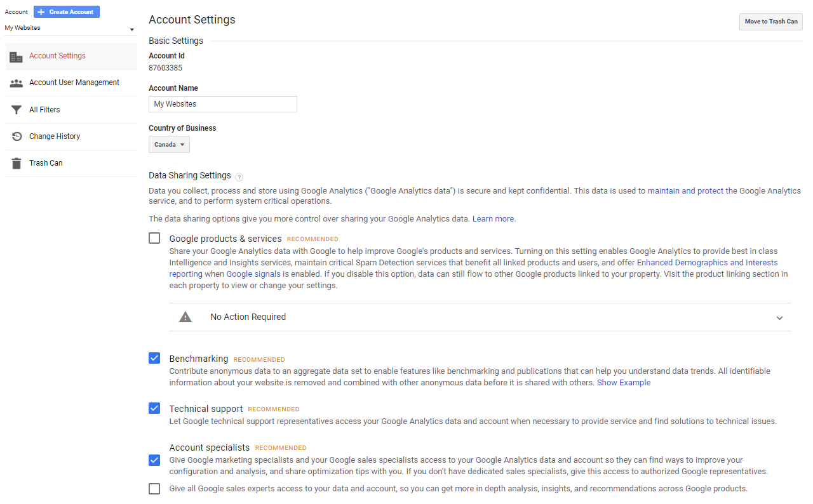813x504 pixels.
Task: Open Trash Can menu item
Action: point(71,163)
